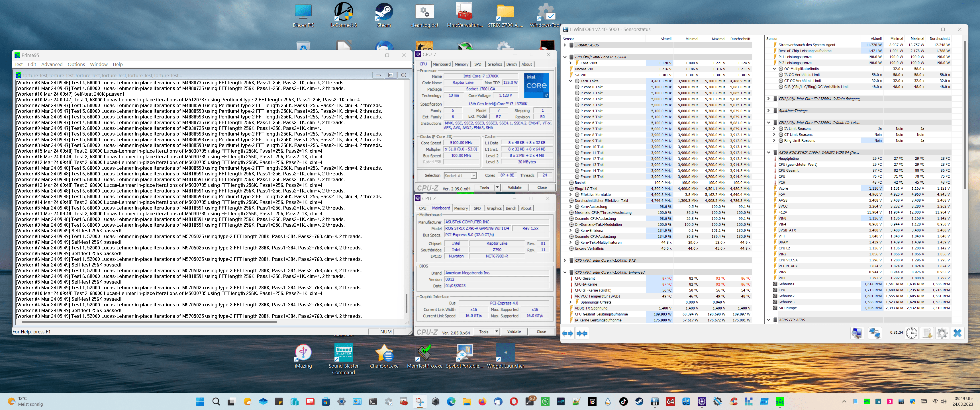The height and width of the screenshot is (410, 980).
Task: Open cleanLog.bat desktop file
Action: (424, 15)
